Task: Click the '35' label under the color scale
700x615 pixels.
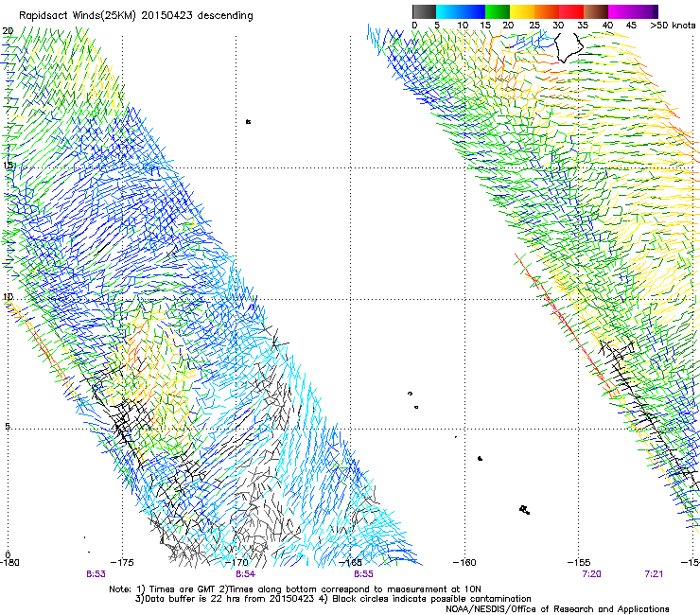Action: pyautogui.click(x=583, y=26)
